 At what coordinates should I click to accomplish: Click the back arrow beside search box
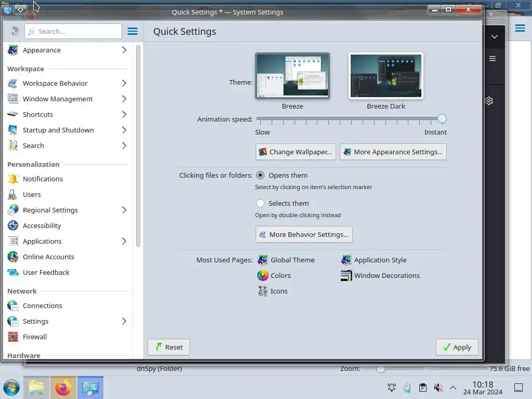point(14,31)
